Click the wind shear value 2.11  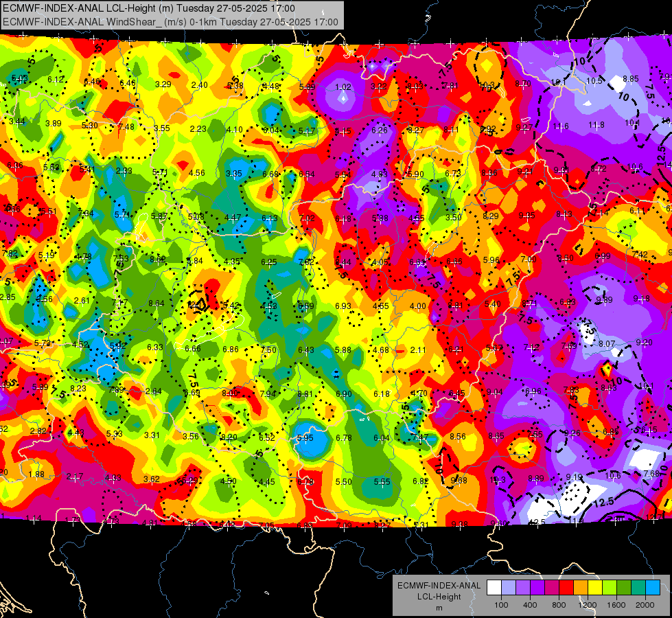coord(418,350)
